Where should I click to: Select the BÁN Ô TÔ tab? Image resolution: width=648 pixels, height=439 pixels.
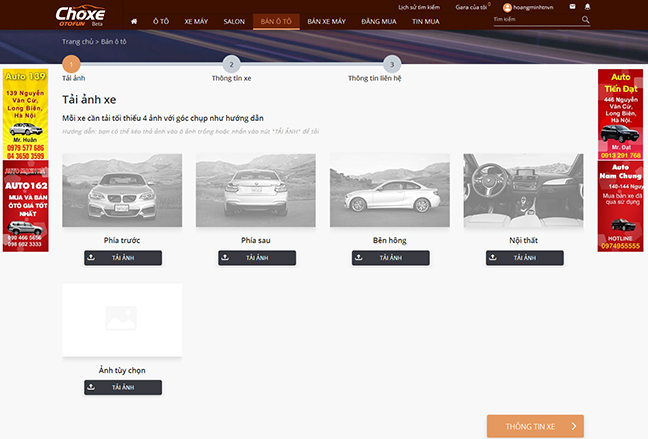pyautogui.click(x=276, y=21)
